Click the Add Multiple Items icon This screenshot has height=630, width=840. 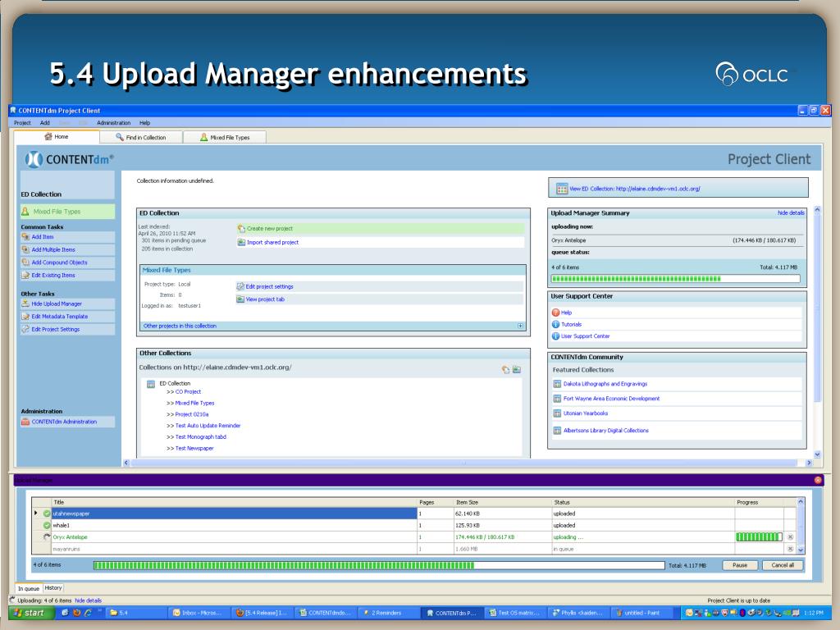point(25,249)
